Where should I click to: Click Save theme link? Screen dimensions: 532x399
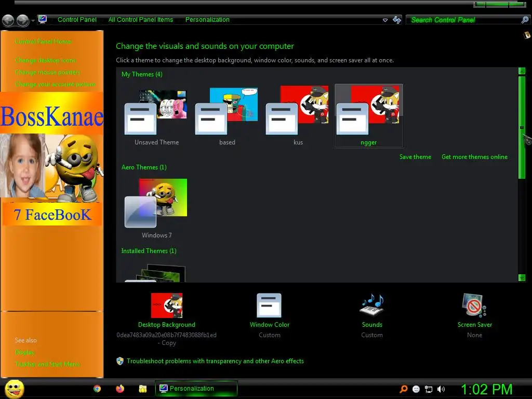(x=415, y=157)
